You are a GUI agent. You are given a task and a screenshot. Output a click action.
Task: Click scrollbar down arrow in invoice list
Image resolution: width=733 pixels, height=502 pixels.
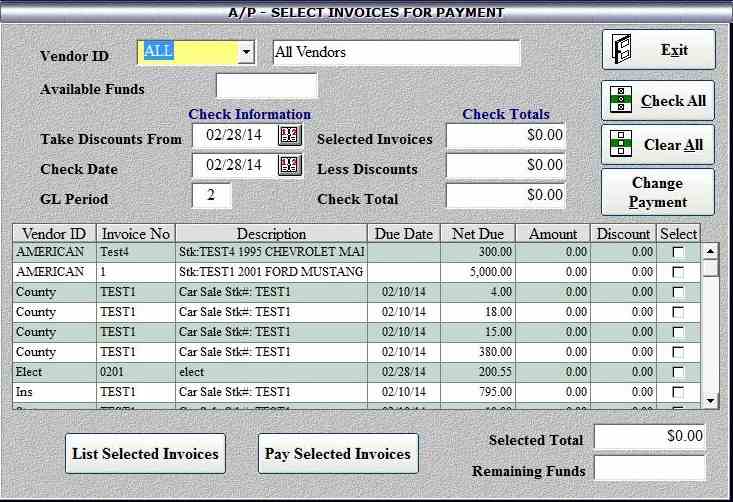[711, 401]
